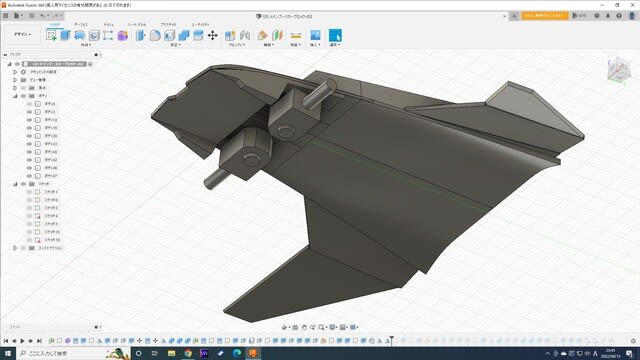Select the purple Create Form icon
The width and height of the screenshot is (640, 360).
coord(122,36)
